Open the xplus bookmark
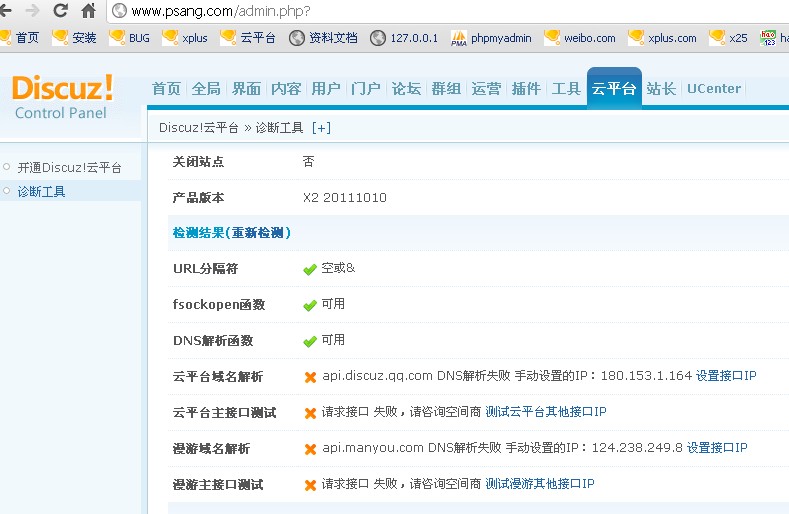The width and height of the screenshot is (789, 514). tap(185, 38)
